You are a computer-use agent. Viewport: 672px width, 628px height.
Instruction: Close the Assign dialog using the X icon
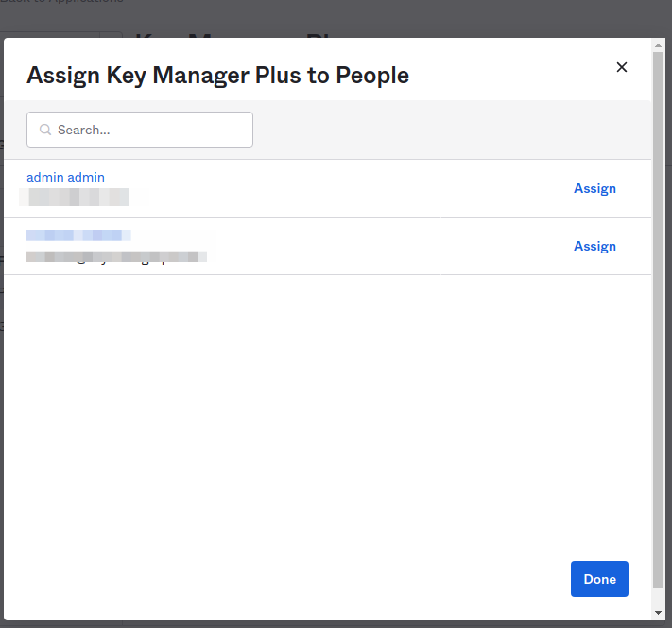(622, 67)
